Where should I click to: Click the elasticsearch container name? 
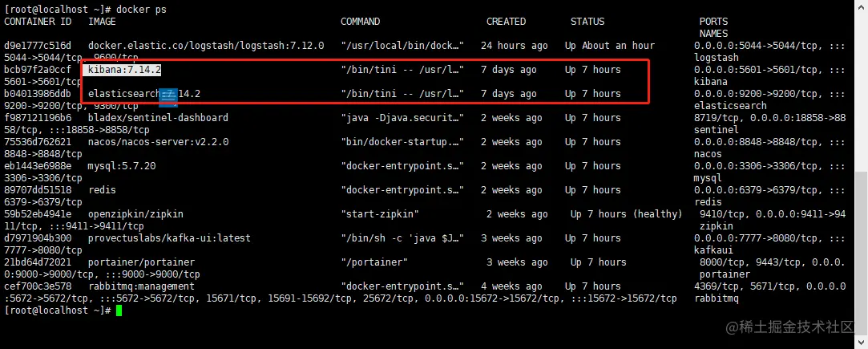730,106
